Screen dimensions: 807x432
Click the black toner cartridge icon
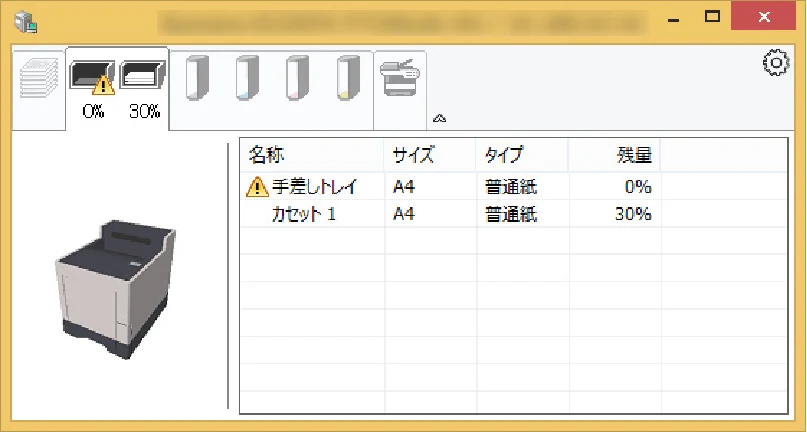197,78
